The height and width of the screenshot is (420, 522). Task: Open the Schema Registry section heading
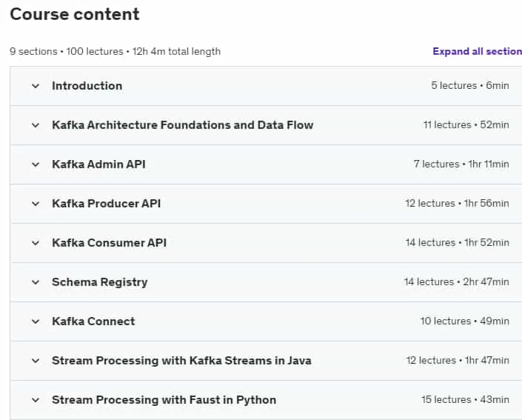(x=100, y=282)
